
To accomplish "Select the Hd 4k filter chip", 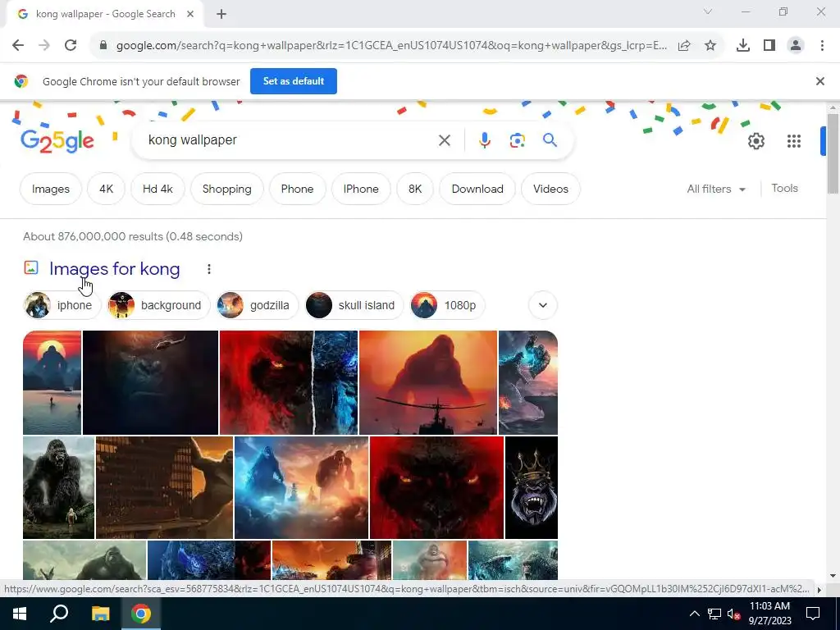I will tap(157, 189).
